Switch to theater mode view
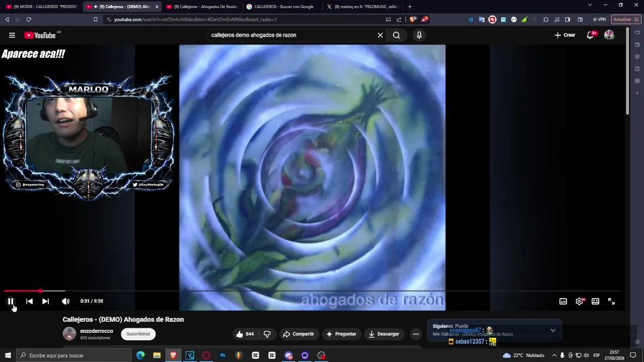The image size is (644, 362). [x=595, y=301]
